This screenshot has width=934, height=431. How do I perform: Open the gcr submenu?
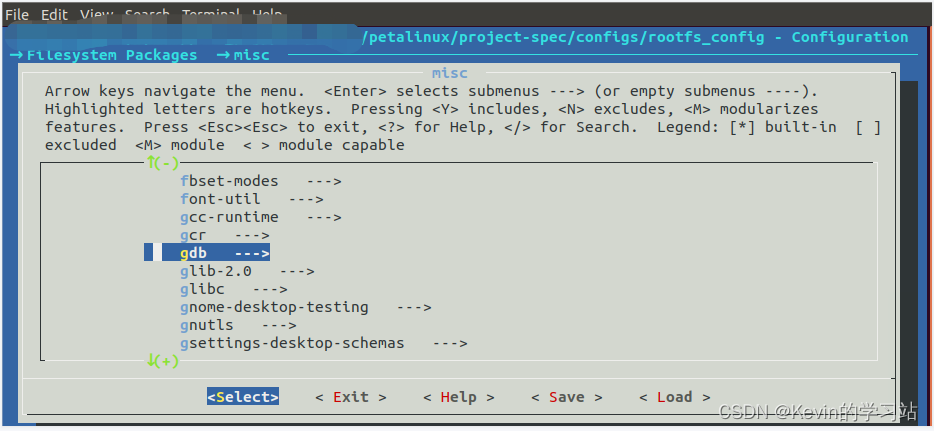point(225,236)
